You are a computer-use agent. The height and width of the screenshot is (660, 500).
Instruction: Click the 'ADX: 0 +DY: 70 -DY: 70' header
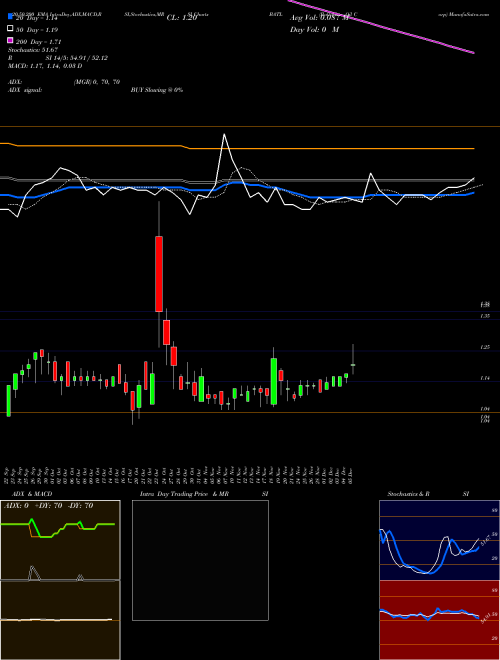point(48,506)
